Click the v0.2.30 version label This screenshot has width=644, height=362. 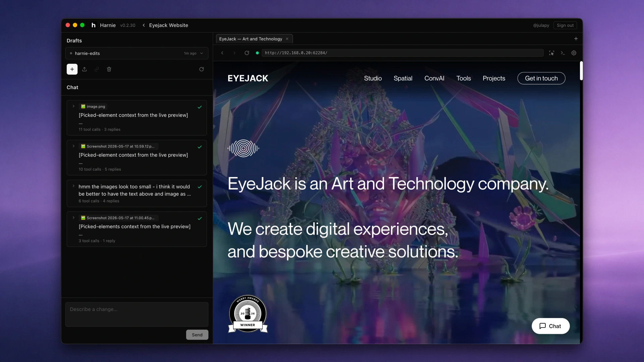pos(128,25)
